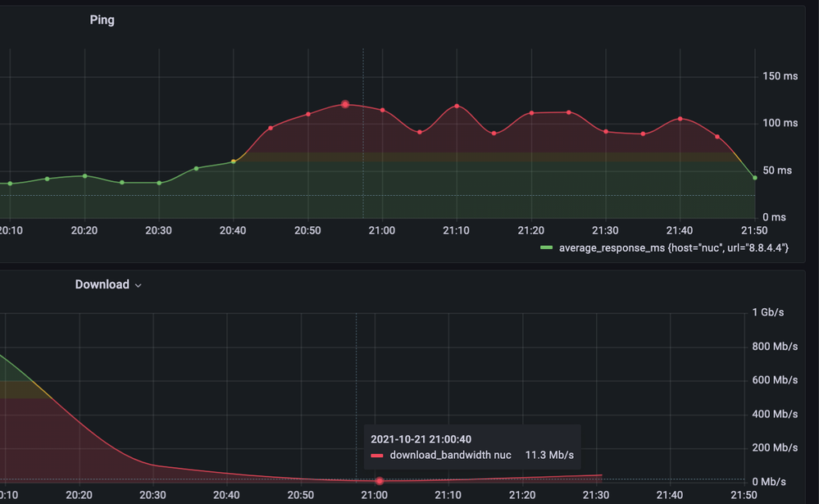Click the highlighted peak data point near 20:55
Screen dimensions: 819x504
344,104
